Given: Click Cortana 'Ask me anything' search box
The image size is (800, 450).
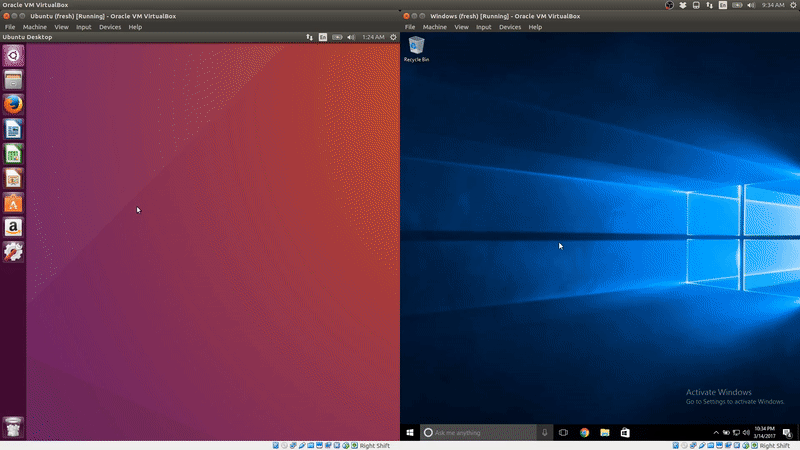Looking at the screenshot, I should pyautogui.click(x=480, y=433).
